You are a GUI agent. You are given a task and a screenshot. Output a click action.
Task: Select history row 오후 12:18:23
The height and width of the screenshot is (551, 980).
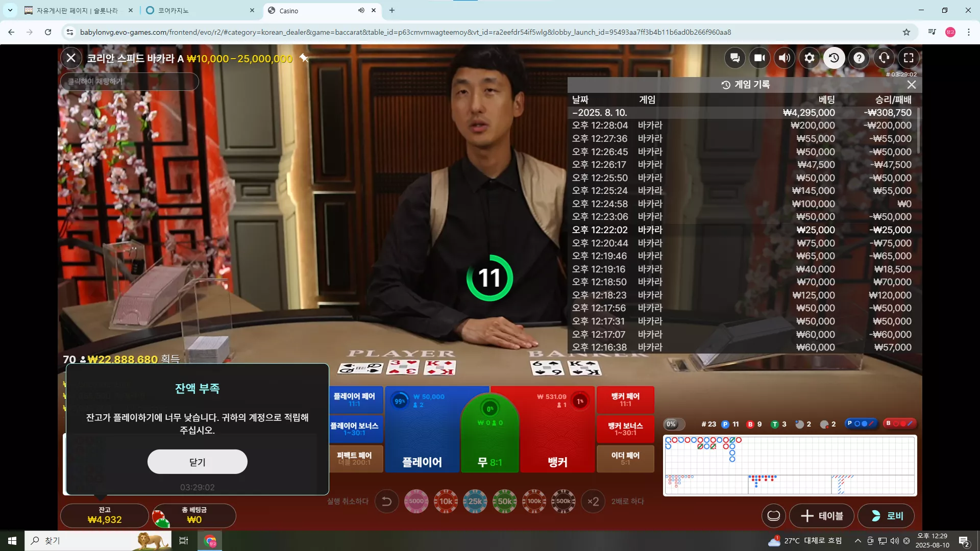pyautogui.click(x=742, y=295)
